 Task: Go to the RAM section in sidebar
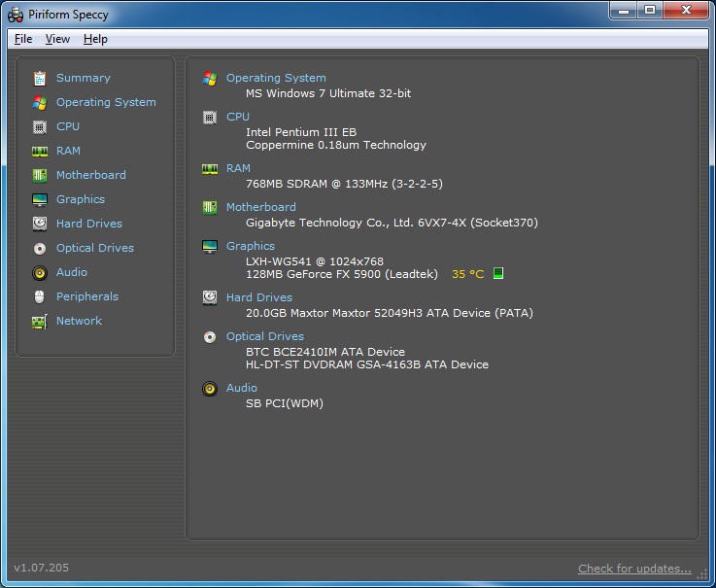[68, 151]
